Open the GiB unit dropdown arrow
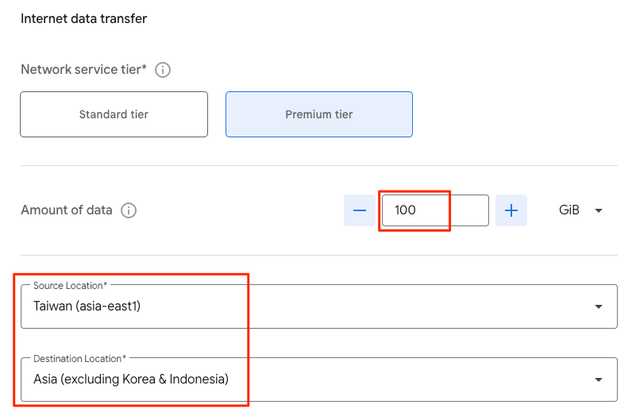This screenshot has width=640, height=420. tap(599, 211)
